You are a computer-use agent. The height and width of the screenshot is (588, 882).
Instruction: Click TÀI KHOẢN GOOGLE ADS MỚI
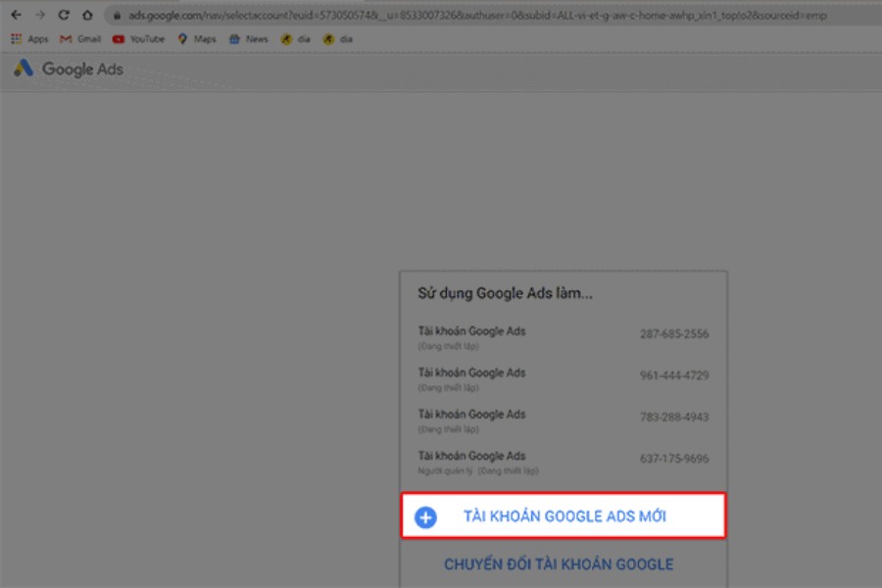click(x=563, y=515)
